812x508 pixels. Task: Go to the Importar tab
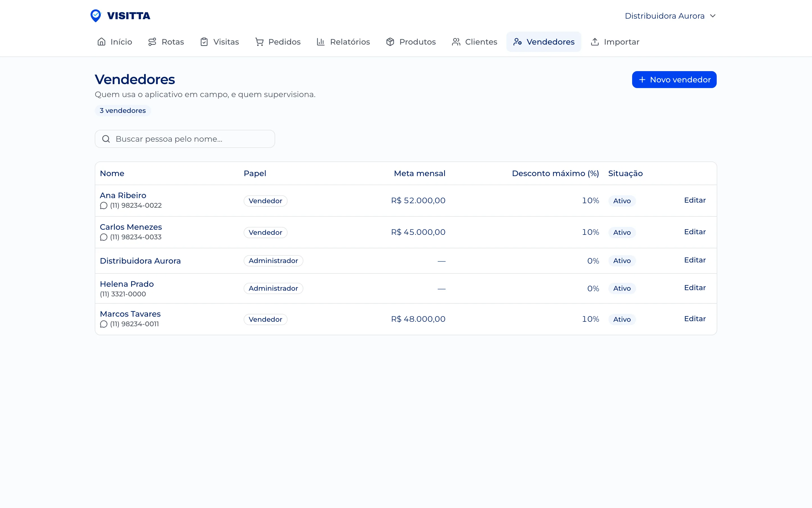[615, 42]
